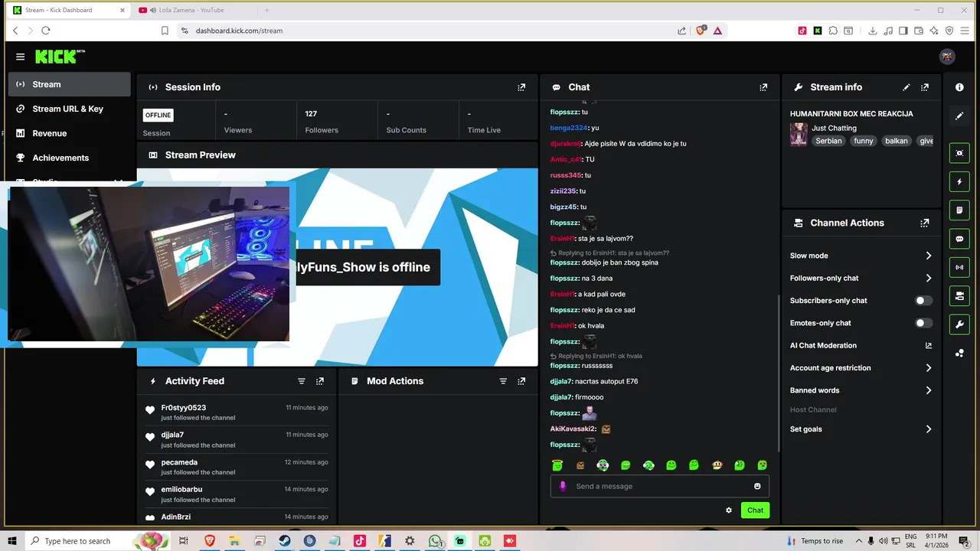This screenshot has height=551, width=980.
Task: Toggle chat bubble widget in right rail
Action: (959, 239)
